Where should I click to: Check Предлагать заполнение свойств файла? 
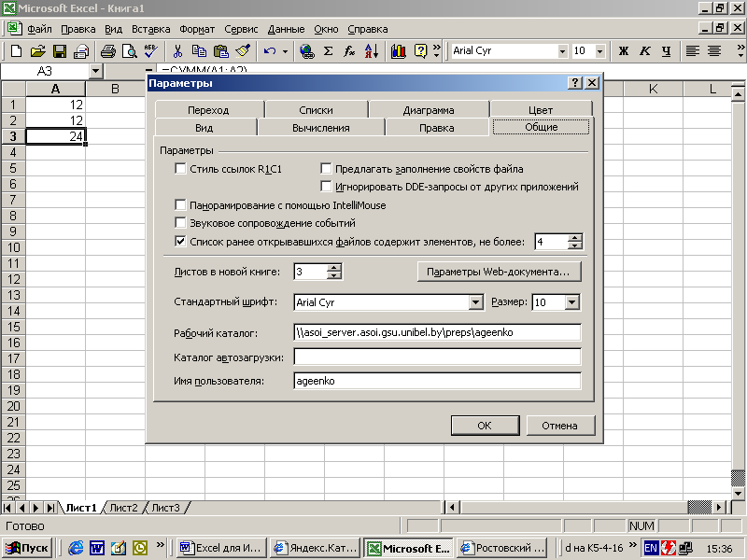click(326, 169)
